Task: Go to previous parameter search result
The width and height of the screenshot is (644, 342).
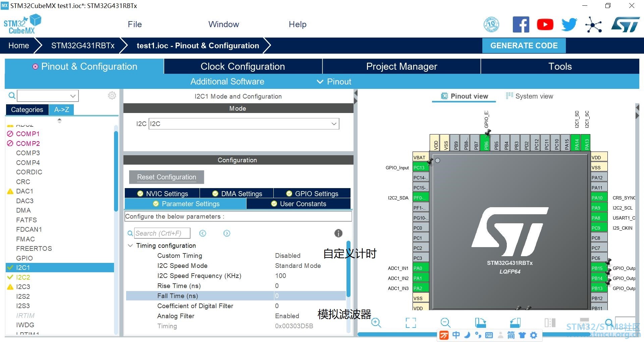Action: (203, 233)
